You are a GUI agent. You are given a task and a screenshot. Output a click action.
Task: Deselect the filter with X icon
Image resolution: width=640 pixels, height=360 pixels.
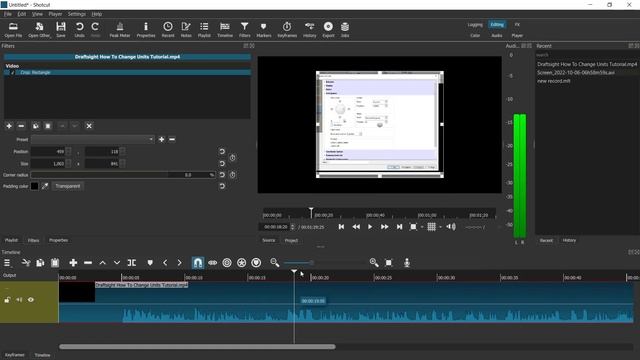[x=89, y=126]
